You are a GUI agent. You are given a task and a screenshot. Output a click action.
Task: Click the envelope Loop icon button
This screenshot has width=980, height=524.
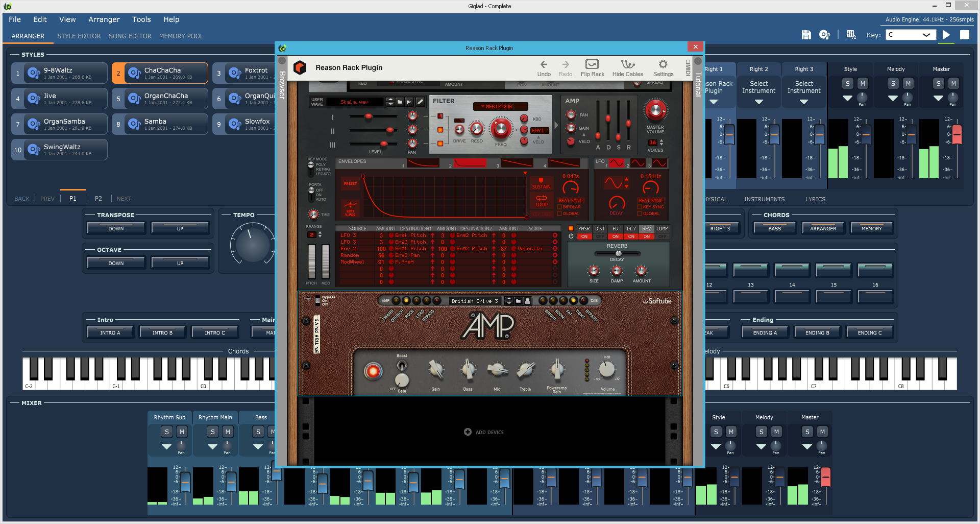coord(542,201)
